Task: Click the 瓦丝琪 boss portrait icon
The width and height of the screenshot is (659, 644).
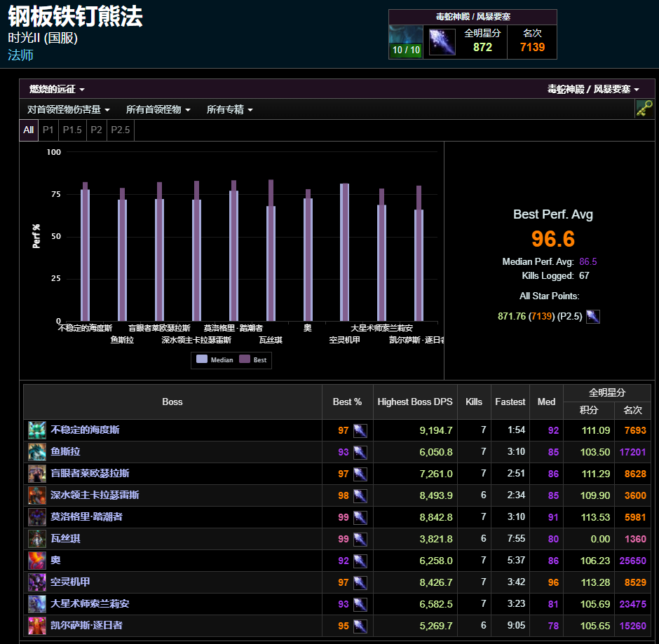Action: (36, 539)
